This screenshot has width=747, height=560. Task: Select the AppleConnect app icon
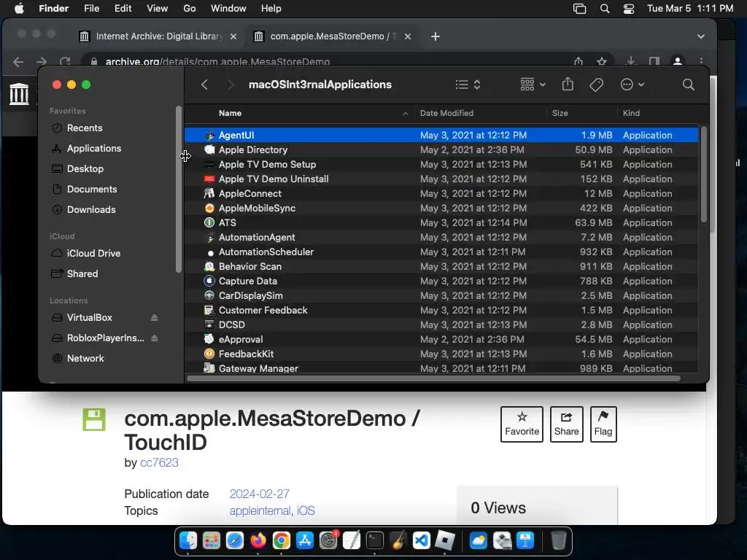point(209,193)
